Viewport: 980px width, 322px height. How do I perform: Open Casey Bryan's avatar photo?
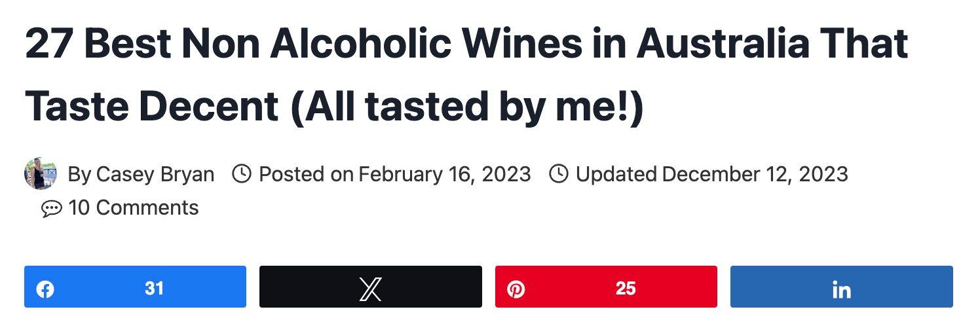[41, 173]
